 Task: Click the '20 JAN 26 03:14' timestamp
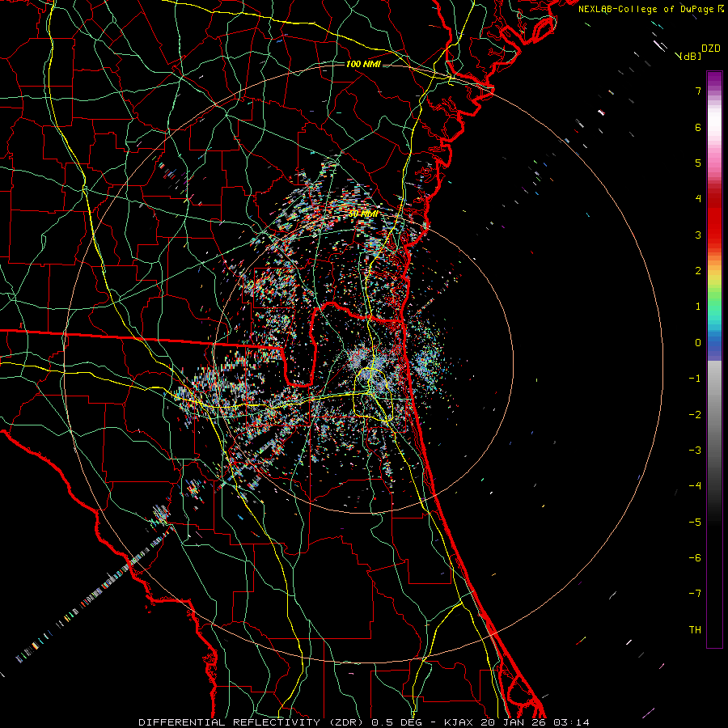click(x=535, y=722)
